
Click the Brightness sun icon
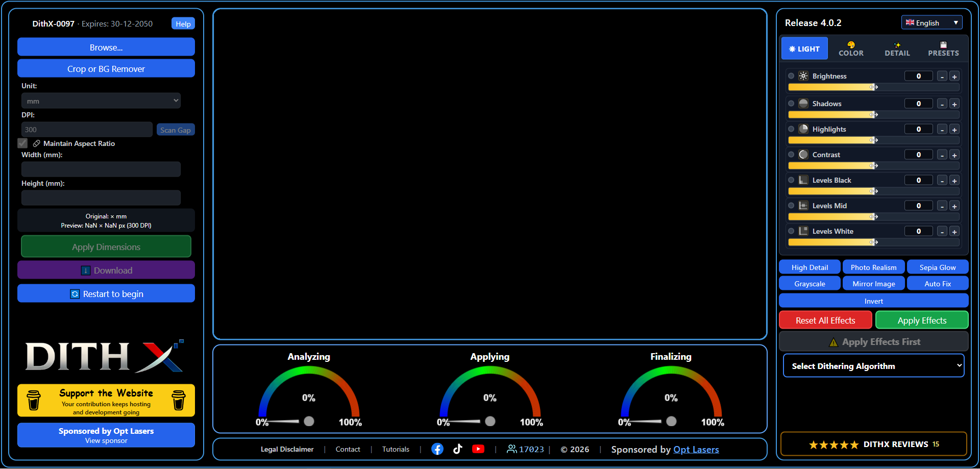click(803, 76)
